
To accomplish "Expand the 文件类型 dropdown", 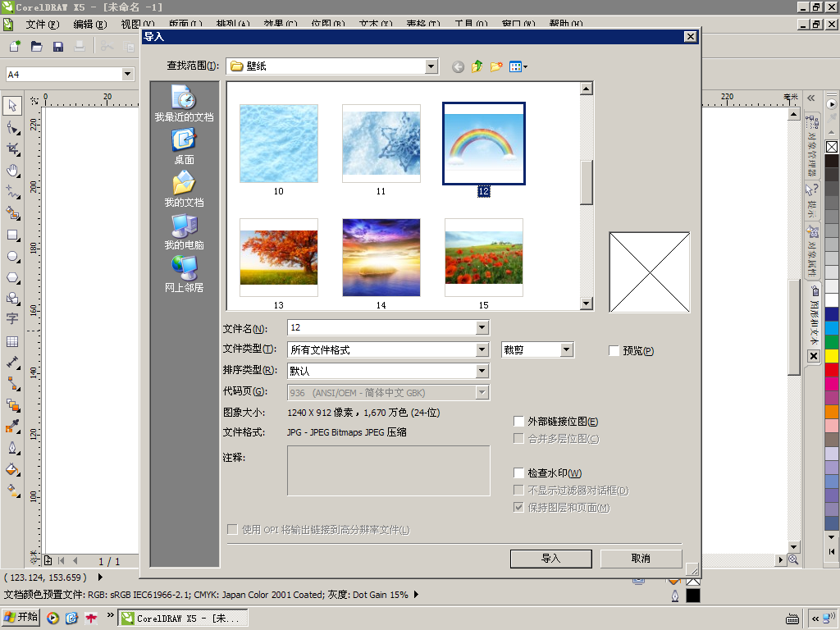I will coord(482,349).
